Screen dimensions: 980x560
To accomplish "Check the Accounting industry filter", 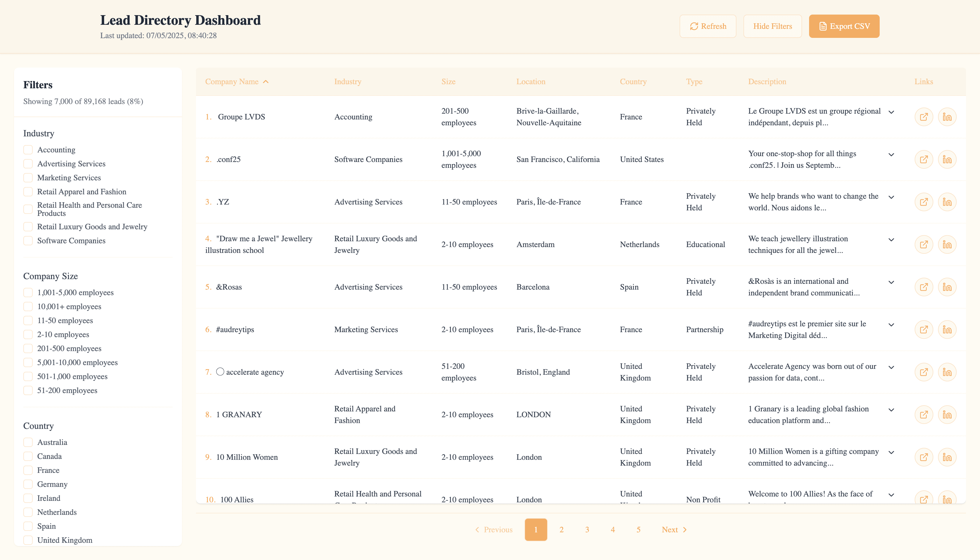I will (x=28, y=150).
